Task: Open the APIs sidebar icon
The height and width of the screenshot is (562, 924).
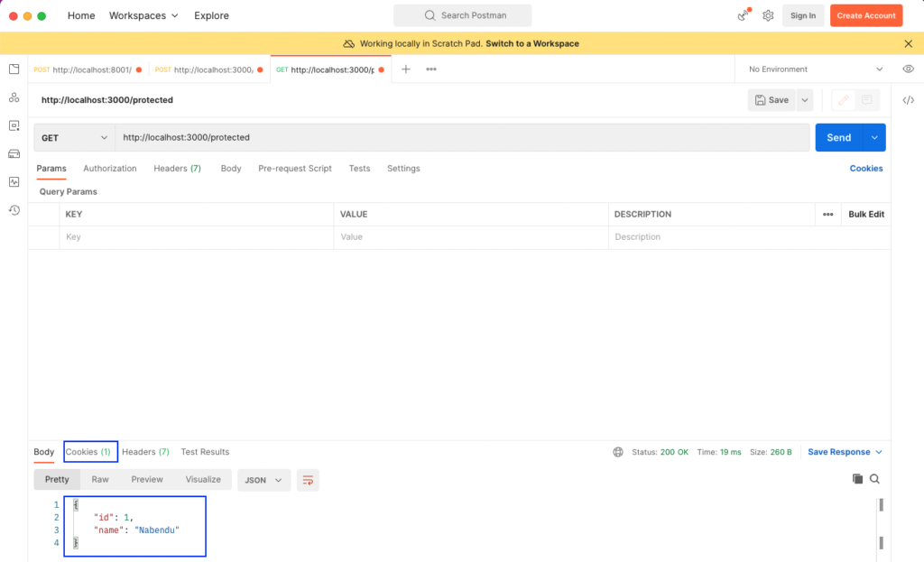Action: pos(14,97)
